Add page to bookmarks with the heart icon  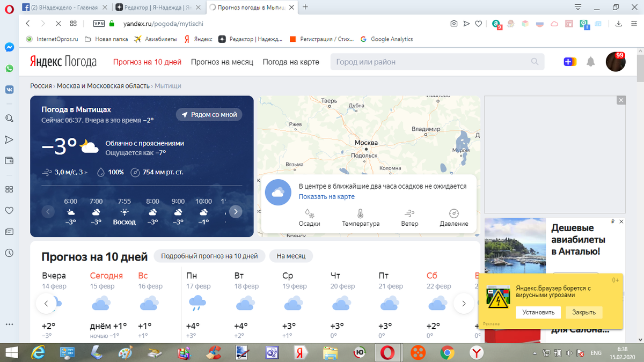pyautogui.click(x=478, y=24)
